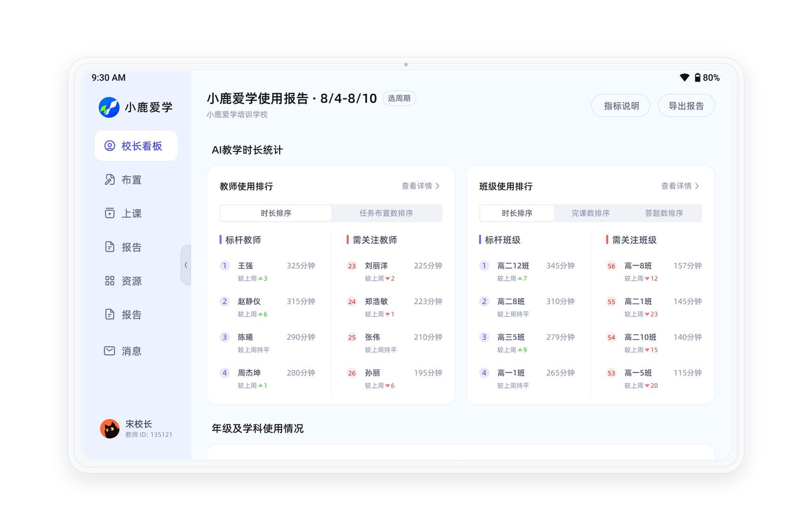Click the 325分钟 value for 王强
This screenshot has width=812, height=523.
[301, 266]
